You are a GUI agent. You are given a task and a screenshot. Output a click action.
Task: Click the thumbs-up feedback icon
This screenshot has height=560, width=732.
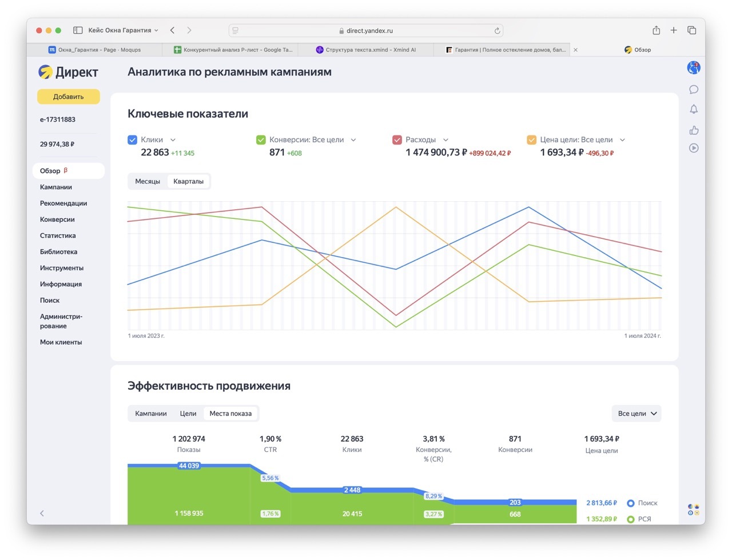694,130
